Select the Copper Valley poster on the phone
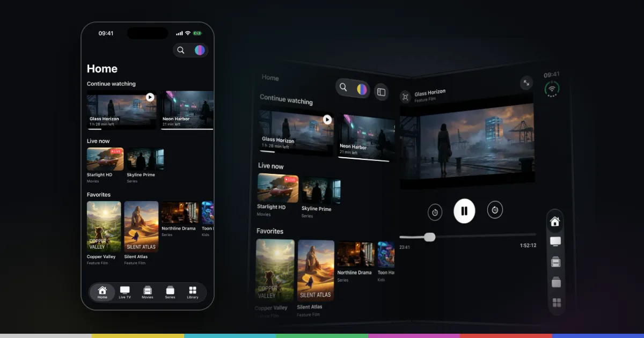 pos(104,226)
